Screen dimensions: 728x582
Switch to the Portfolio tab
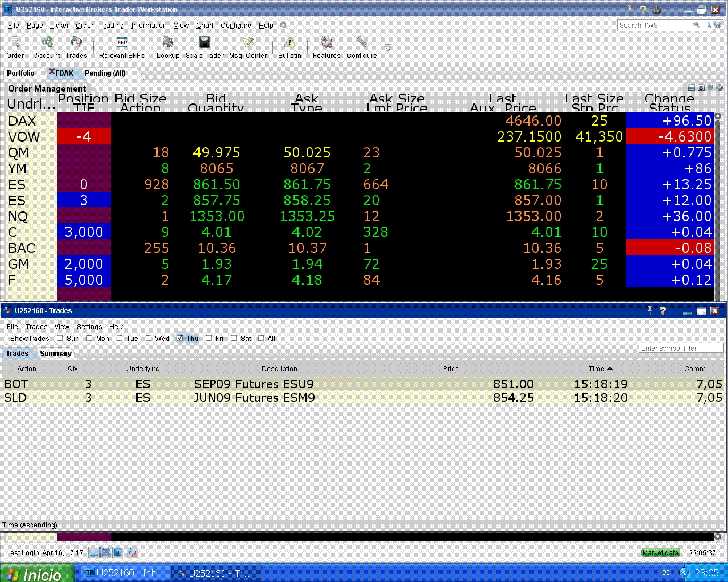pos(20,73)
